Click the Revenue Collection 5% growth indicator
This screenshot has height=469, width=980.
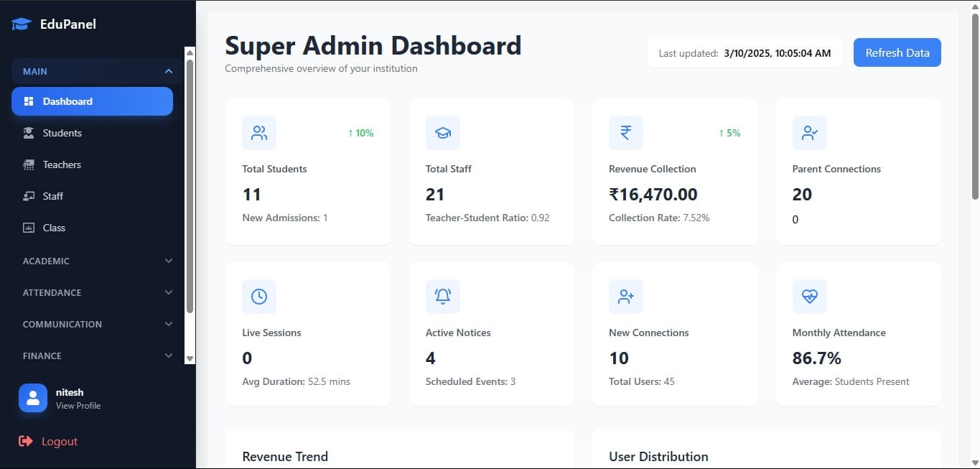(x=729, y=133)
